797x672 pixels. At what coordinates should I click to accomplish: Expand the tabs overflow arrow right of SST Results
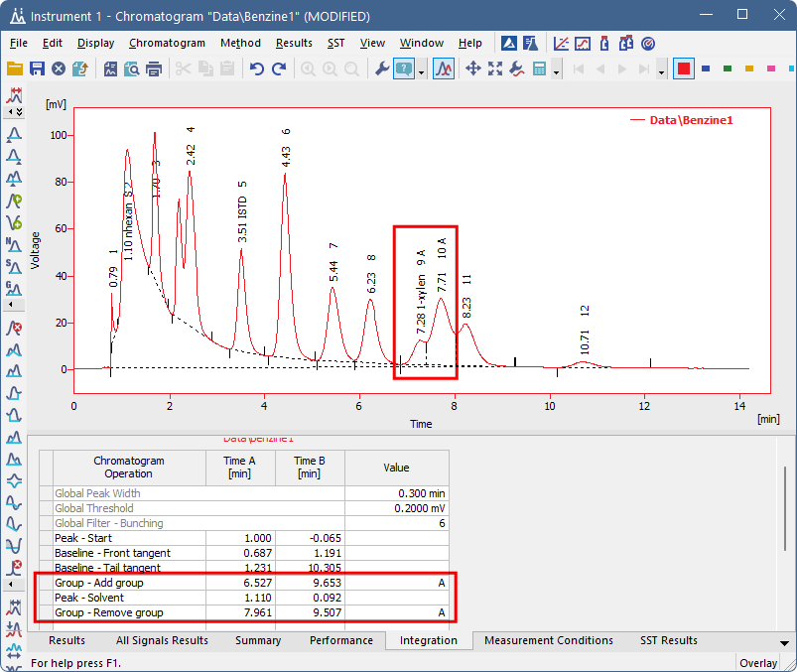[784, 643]
